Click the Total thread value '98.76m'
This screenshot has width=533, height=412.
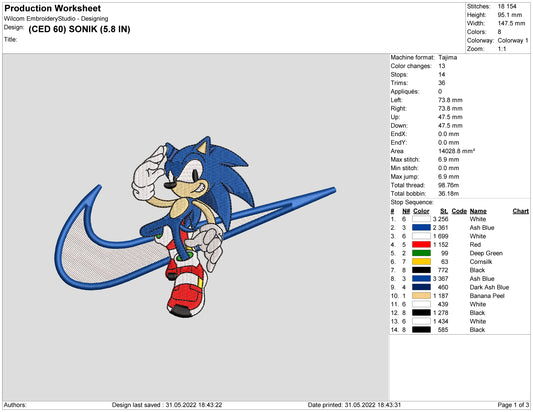[x=448, y=185]
